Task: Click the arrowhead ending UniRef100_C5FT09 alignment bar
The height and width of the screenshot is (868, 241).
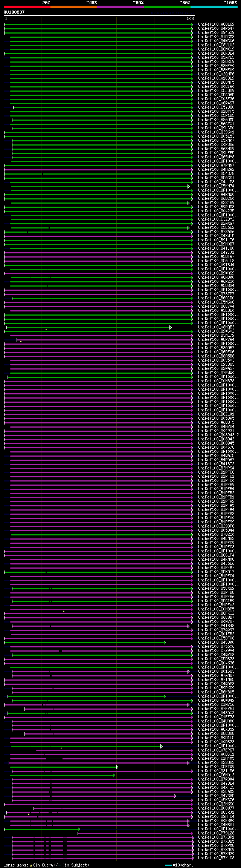Action: pos(117,767)
